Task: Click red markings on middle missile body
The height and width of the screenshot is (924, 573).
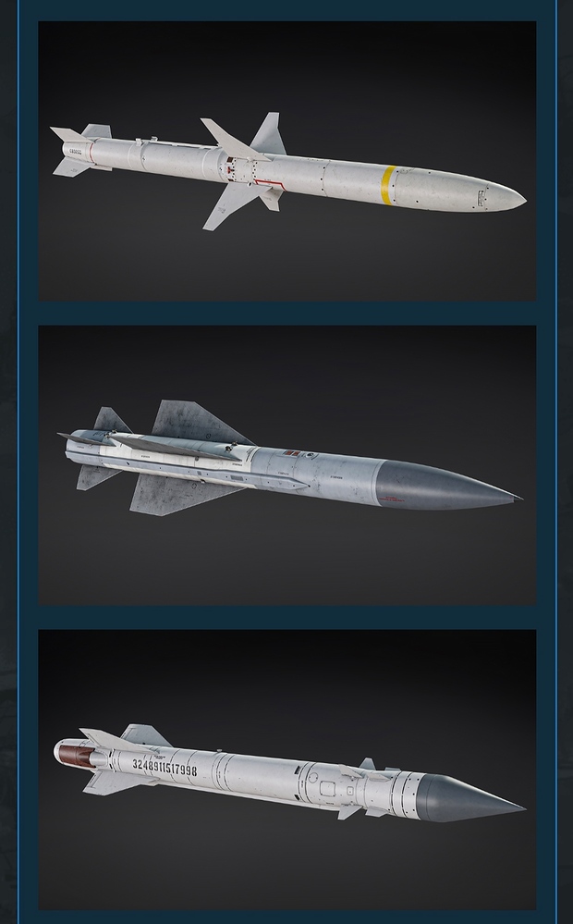Action: tap(291, 454)
